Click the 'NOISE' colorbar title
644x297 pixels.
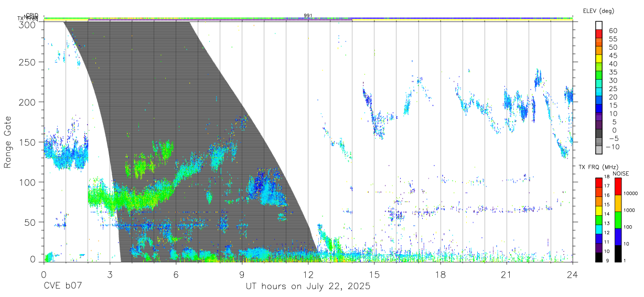[x=620, y=173]
